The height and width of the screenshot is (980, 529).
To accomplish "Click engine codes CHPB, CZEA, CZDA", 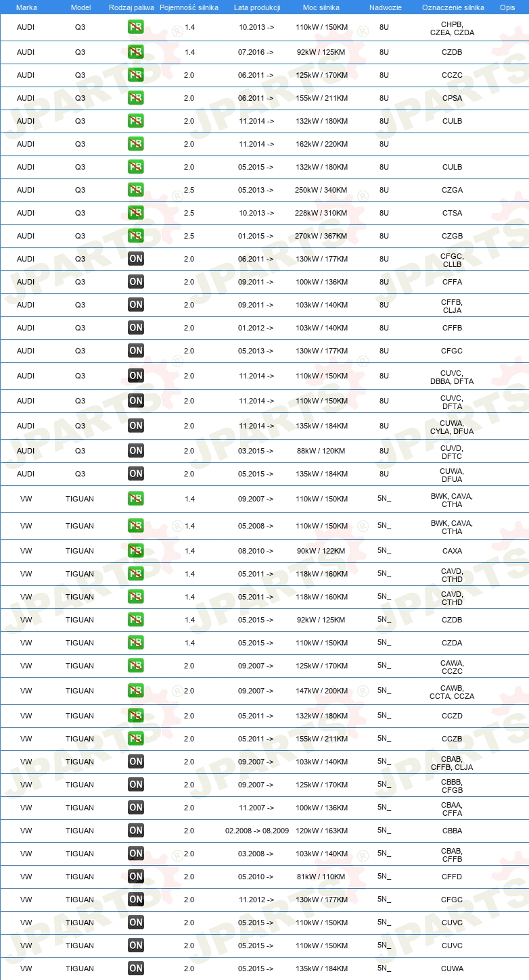I will [453, 28].
